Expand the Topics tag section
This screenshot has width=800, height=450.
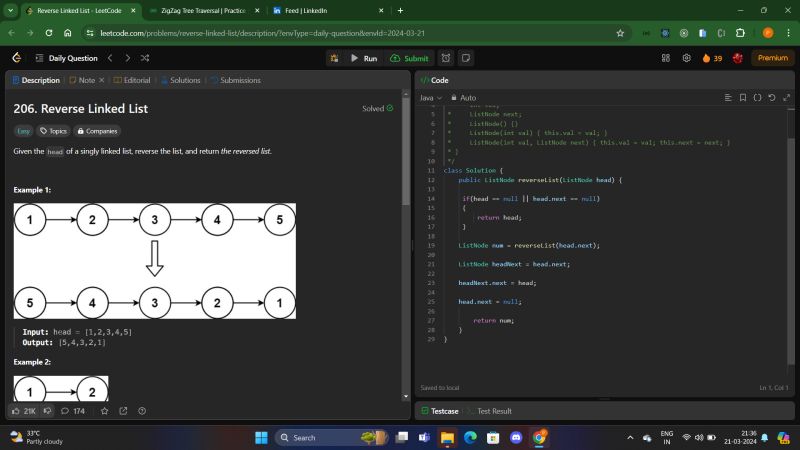(54, 130)
